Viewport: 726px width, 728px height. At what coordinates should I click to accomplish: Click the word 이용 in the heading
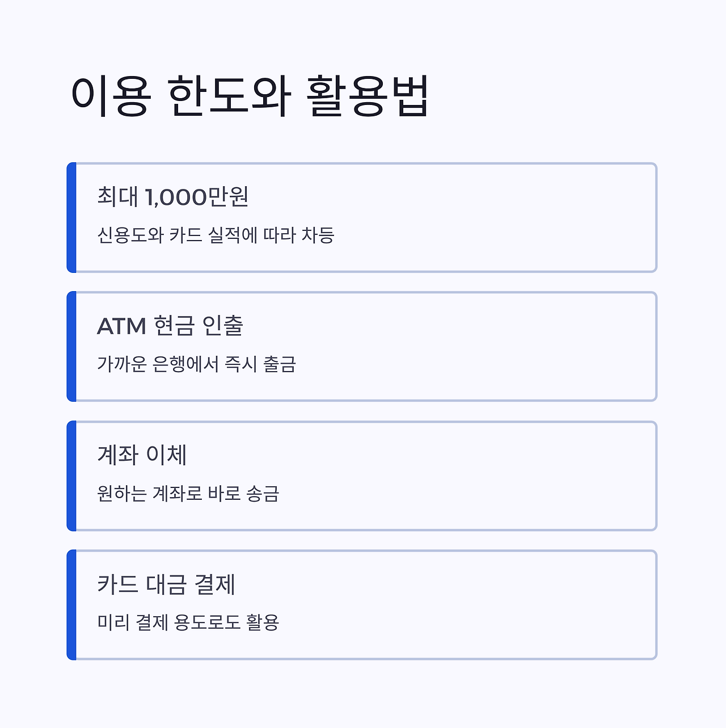(111, 96)
